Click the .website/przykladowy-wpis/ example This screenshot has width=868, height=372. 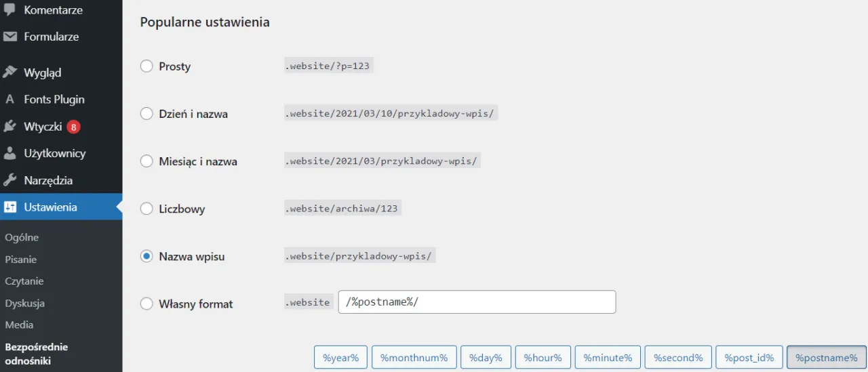coord(359,255)
